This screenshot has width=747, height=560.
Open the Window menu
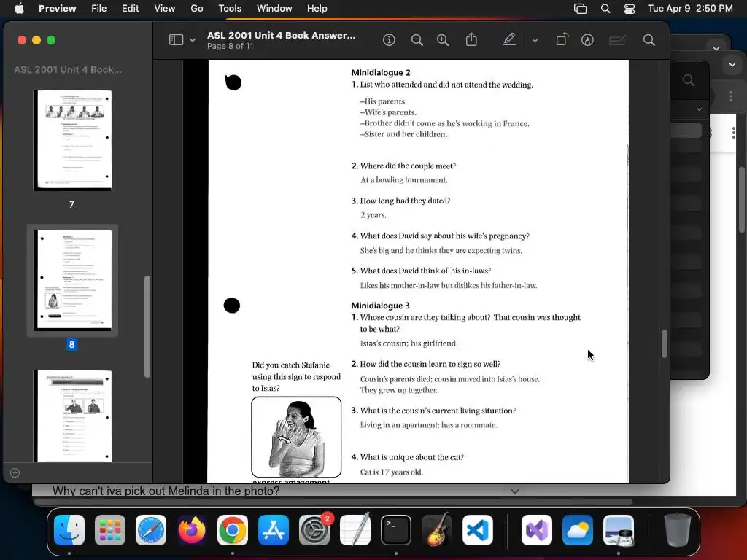coord(274,8)
